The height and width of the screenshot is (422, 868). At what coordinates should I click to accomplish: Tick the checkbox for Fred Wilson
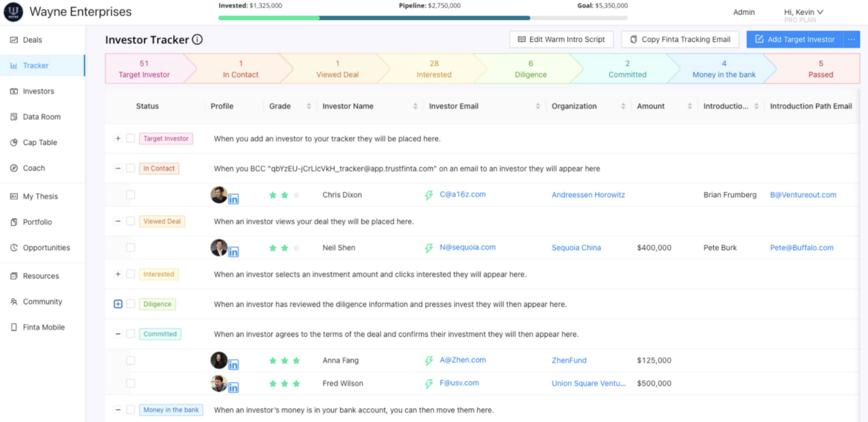(131, 384)
